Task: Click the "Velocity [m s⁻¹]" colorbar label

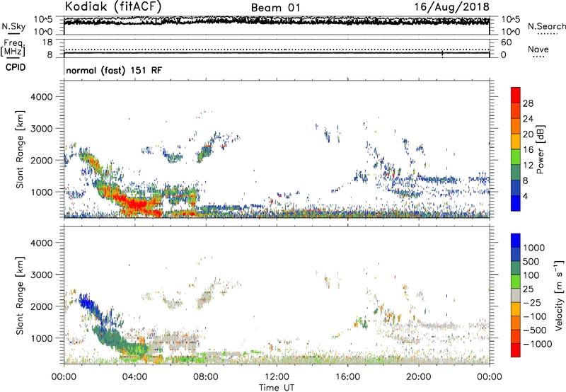Action: pos(560,295)
